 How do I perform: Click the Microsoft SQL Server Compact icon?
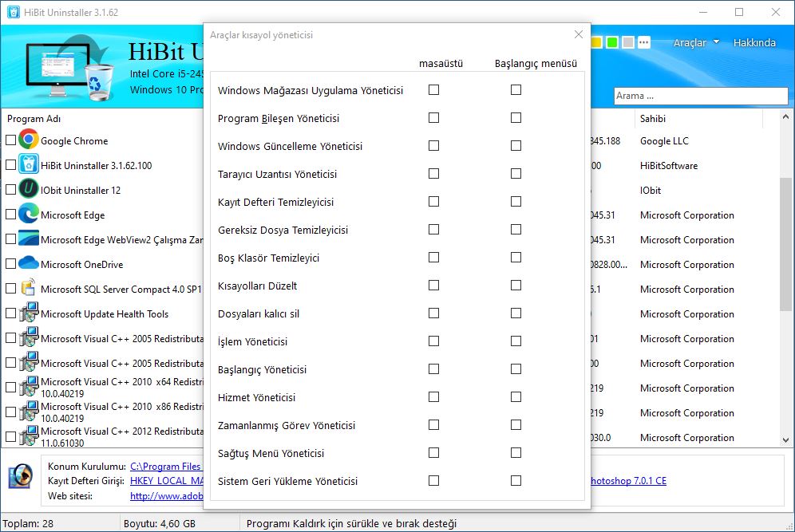click(x=29, y=287)
